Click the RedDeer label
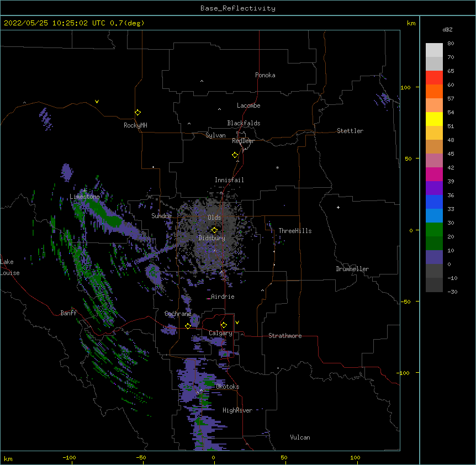The width and height of the screenshot is (476, 465). [x=243, y=141]
